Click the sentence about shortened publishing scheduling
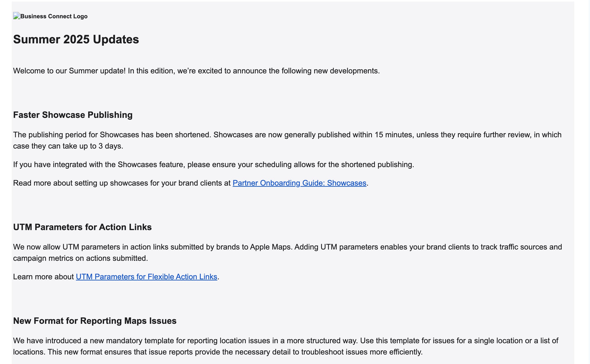Viewport: 590px width, 364px height. pyautogui.click(x=213, y=165)
